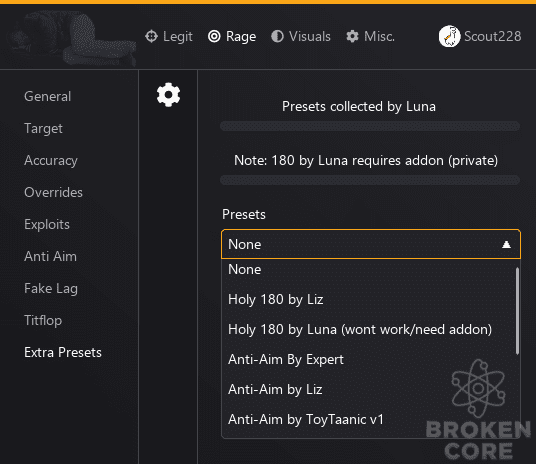
Task: Click the cat logo image
Action: (x=72, y=38)
